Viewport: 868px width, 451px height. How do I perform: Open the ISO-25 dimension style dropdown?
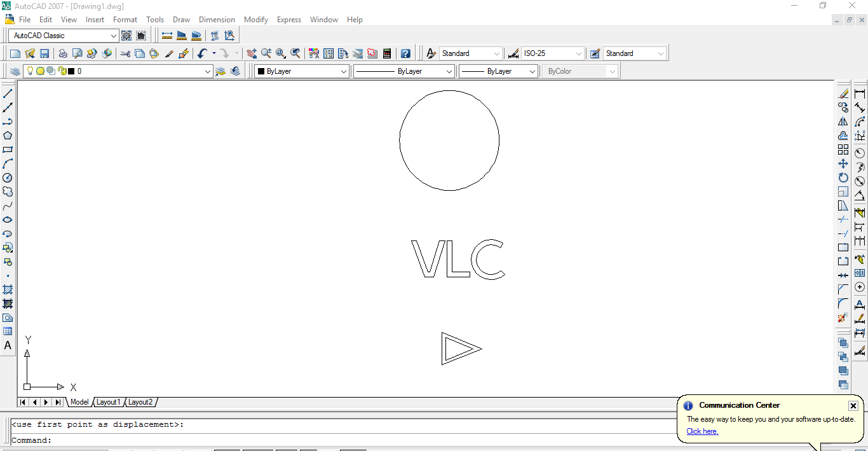(x=578, y=53)
